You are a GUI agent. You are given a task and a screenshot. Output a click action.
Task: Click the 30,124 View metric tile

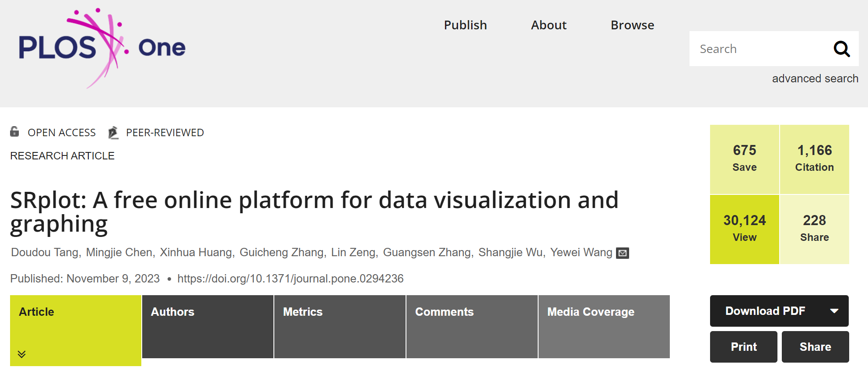click(745, 229)
